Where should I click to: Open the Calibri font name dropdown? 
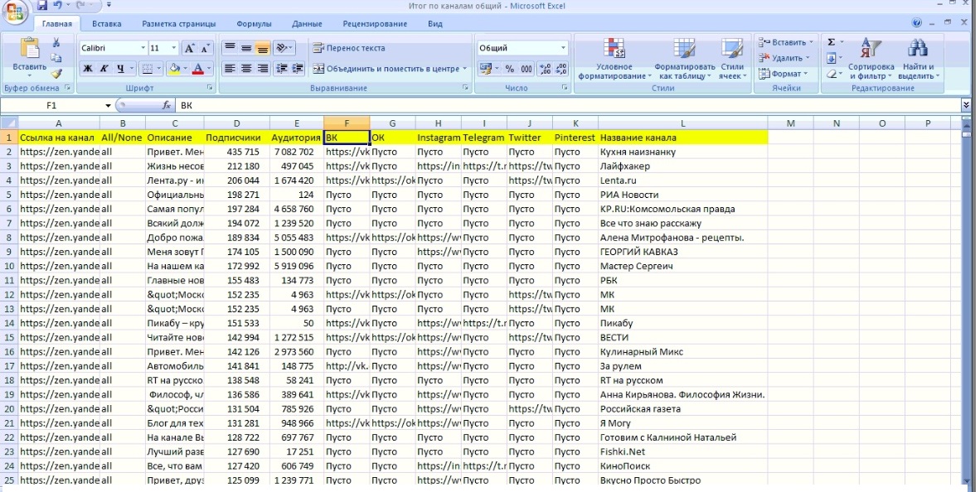[x=143, y=48]
